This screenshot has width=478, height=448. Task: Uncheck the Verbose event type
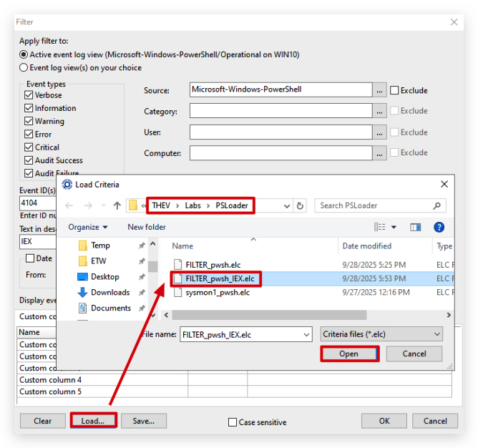click(x=29, y=95)
